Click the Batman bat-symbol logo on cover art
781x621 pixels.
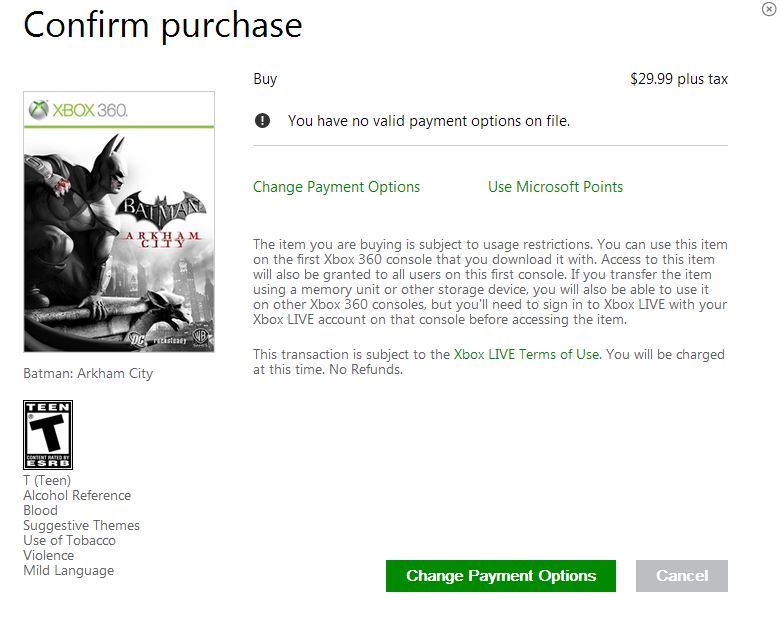click(x=161, y=208)
